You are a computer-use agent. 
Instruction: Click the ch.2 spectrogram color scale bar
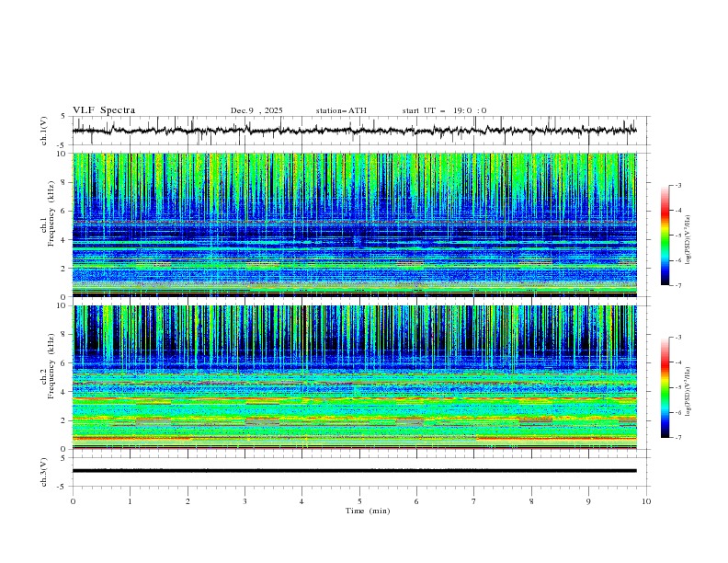[665, 387]
